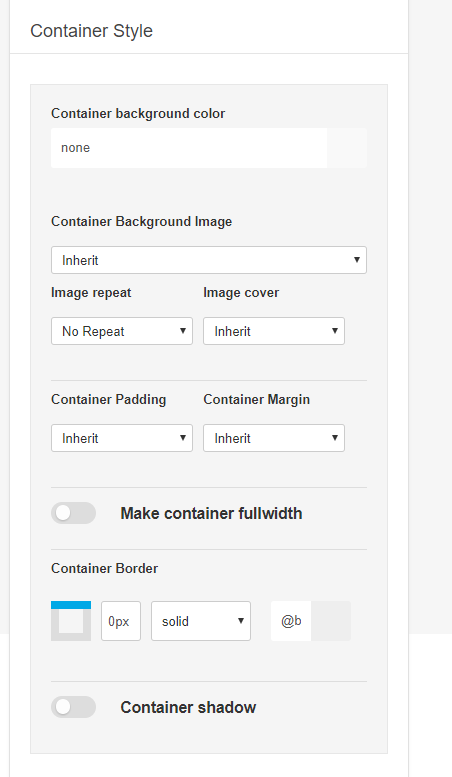Open the Image repeat dropdown
452x777 pixels.
122,331
